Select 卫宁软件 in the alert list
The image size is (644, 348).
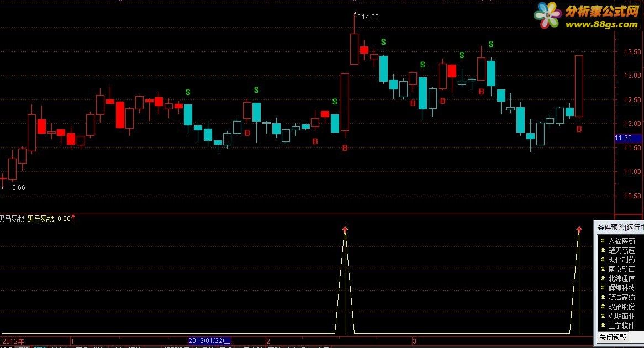pos(621,325)
